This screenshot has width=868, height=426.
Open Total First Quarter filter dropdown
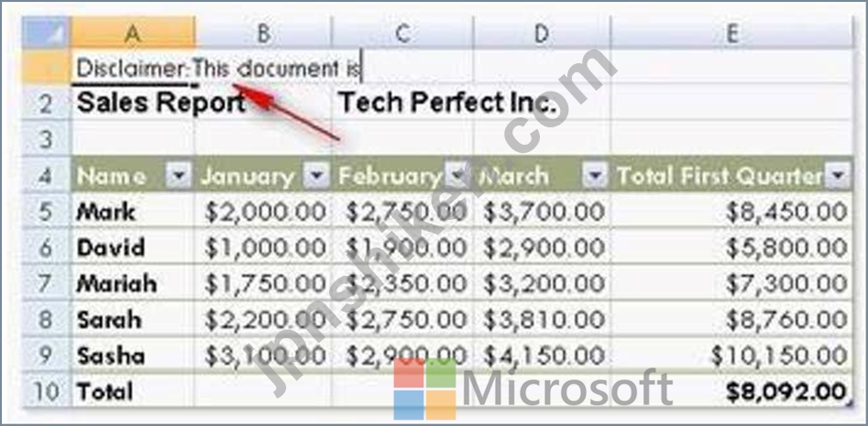[x=837, y=176]
